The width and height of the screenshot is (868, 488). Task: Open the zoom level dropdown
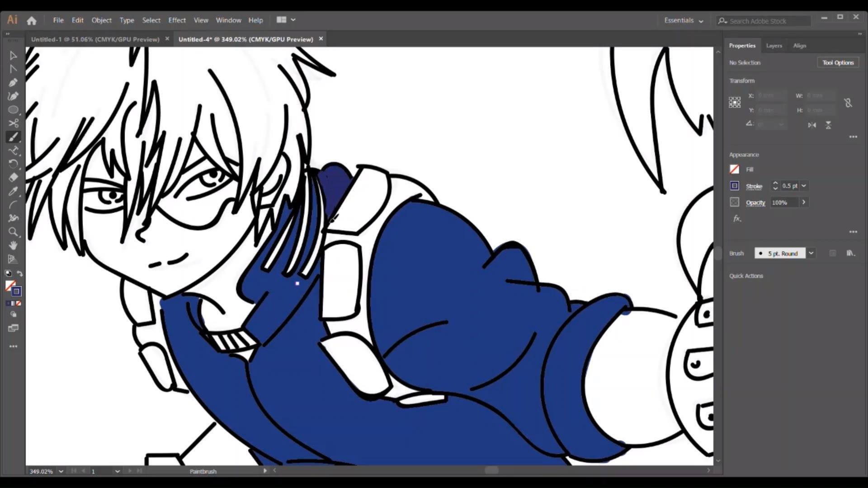coord(61,471)
